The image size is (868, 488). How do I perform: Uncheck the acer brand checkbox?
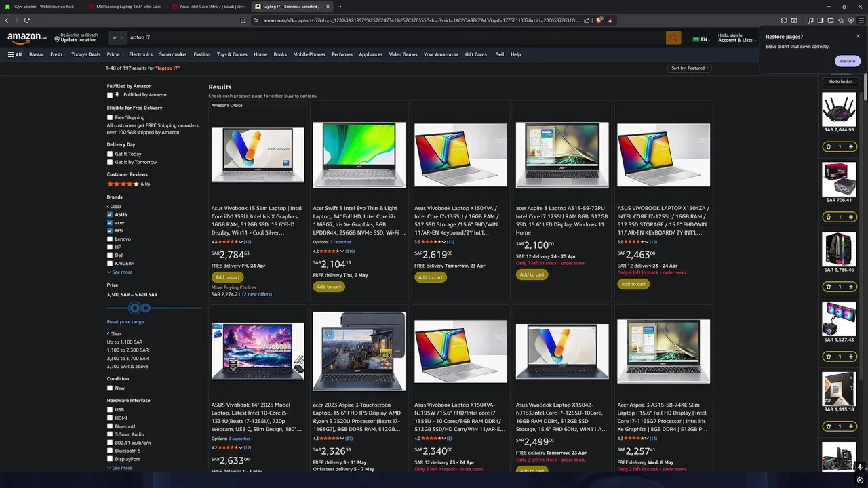(110, 223)
